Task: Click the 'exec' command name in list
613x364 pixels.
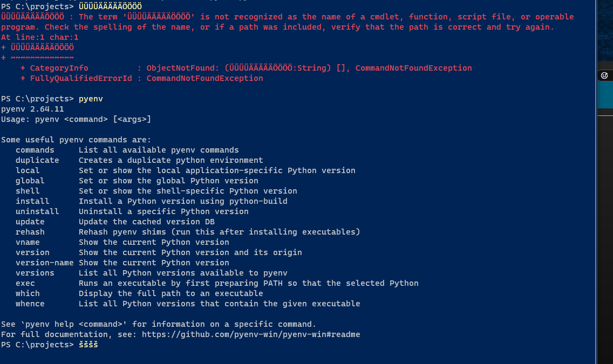Action: (x=25, y=283)
